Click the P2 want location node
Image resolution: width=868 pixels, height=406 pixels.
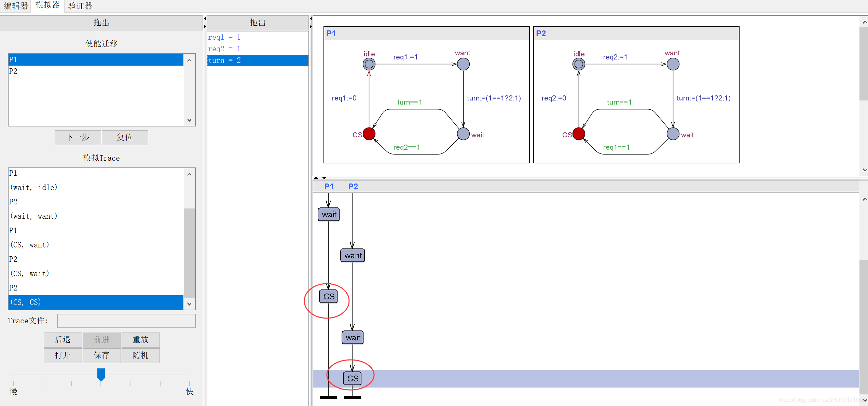point(673,64)
